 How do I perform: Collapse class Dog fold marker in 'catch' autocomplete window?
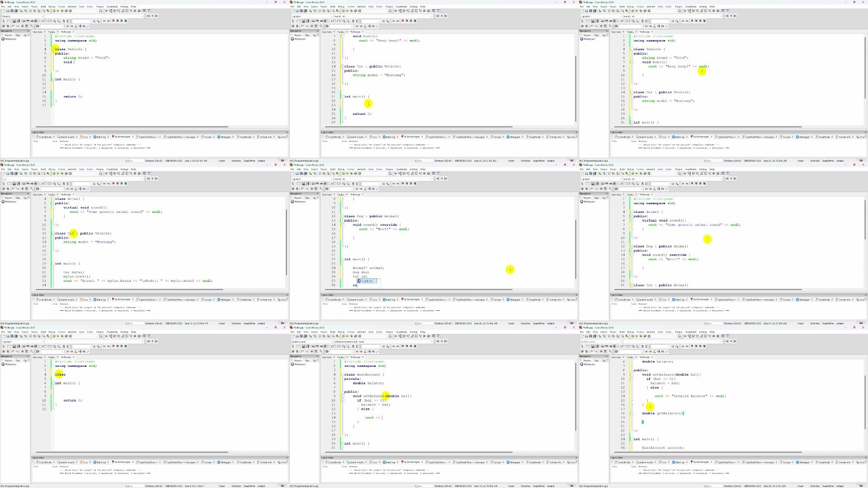[342, 216]
